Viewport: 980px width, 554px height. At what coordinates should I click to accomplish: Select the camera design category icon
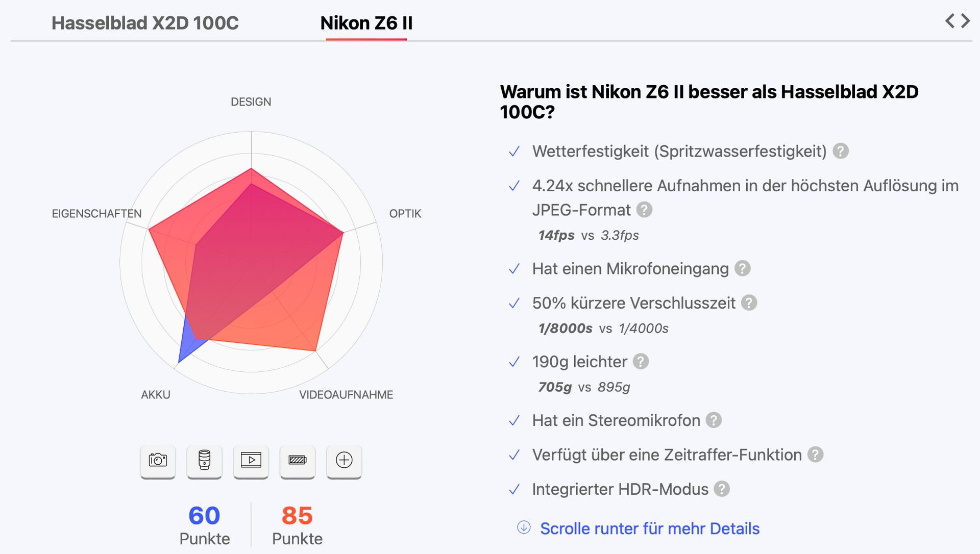(158, 461)
